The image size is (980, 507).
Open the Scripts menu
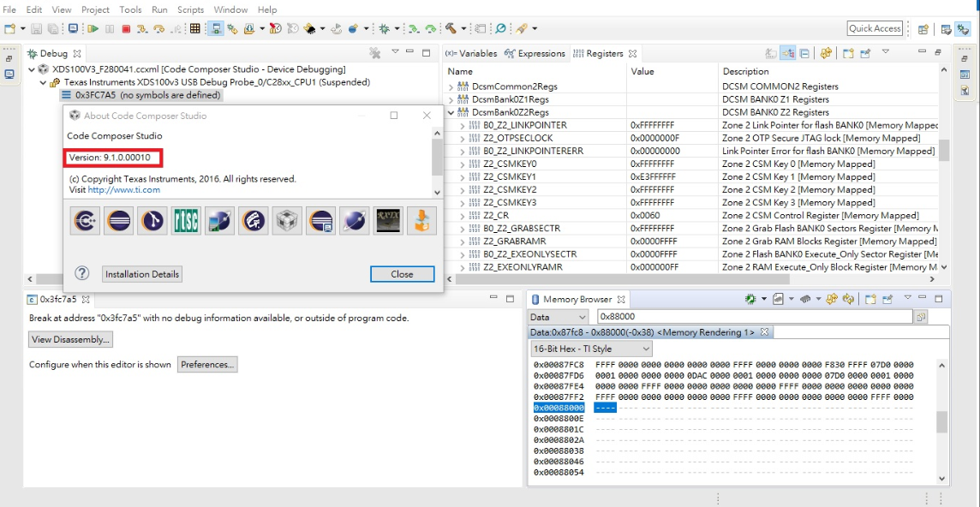[x=190, y=10]
